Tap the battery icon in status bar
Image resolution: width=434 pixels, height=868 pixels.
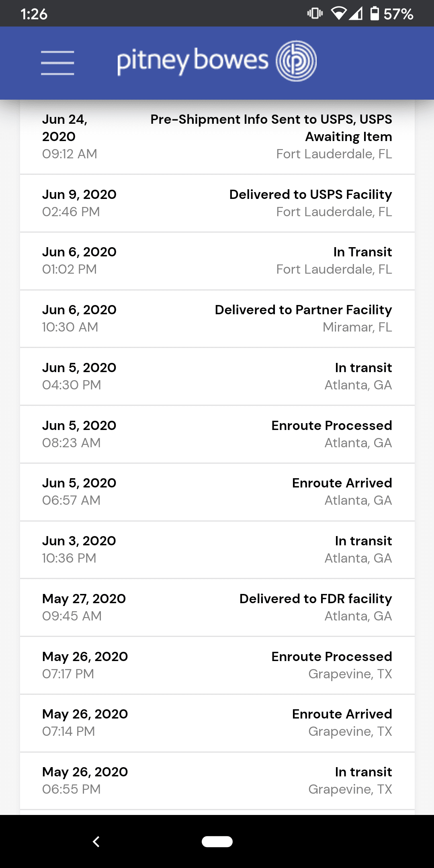(x=374, y=14)
